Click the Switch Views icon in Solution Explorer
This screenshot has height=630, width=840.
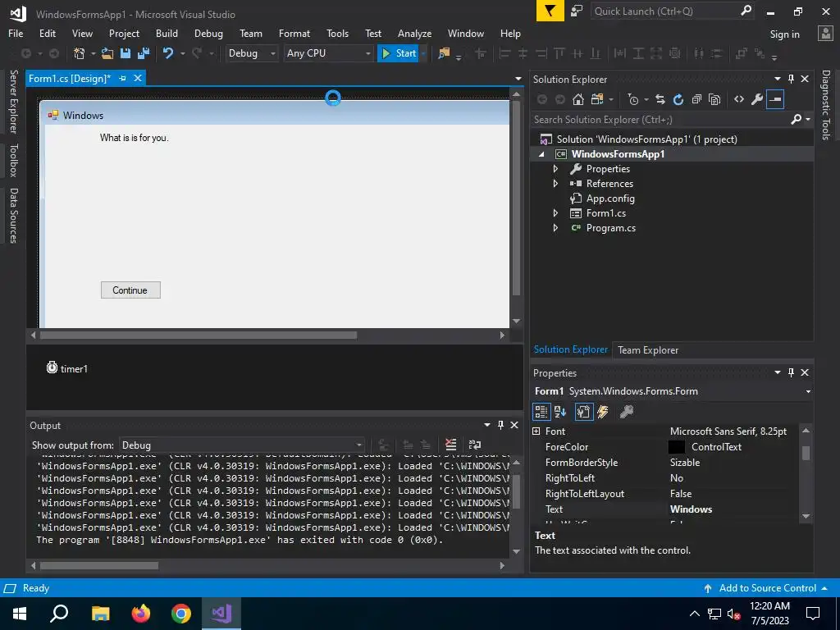(597, 99)
